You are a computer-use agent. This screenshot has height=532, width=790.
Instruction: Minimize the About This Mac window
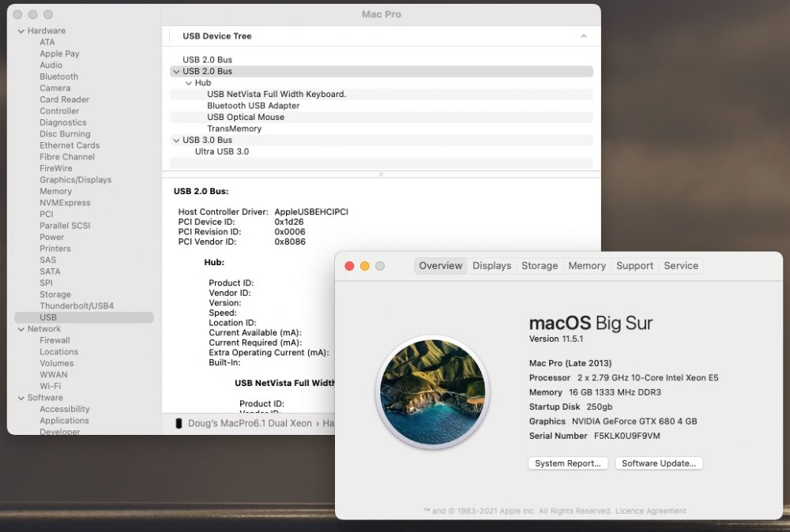pos(365,266)
